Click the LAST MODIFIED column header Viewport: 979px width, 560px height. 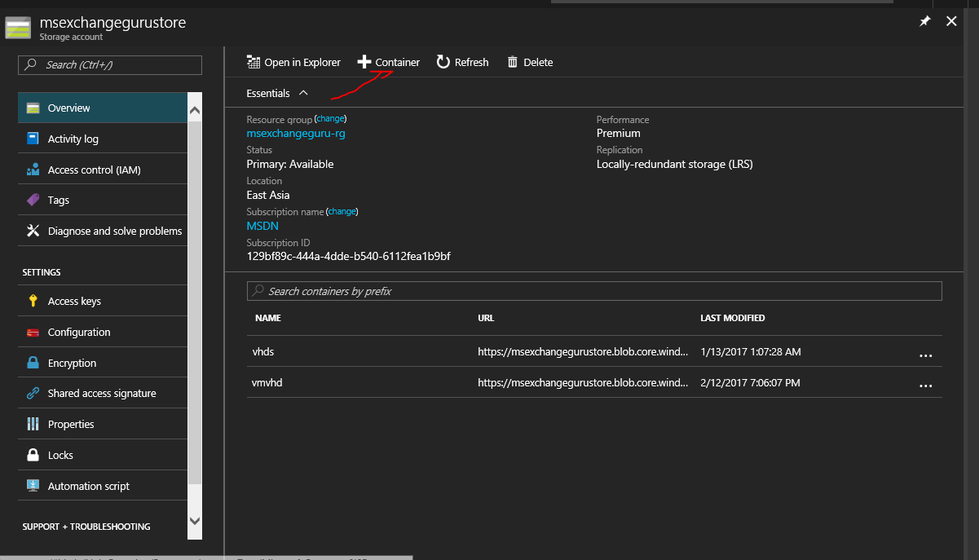[733, 318]
